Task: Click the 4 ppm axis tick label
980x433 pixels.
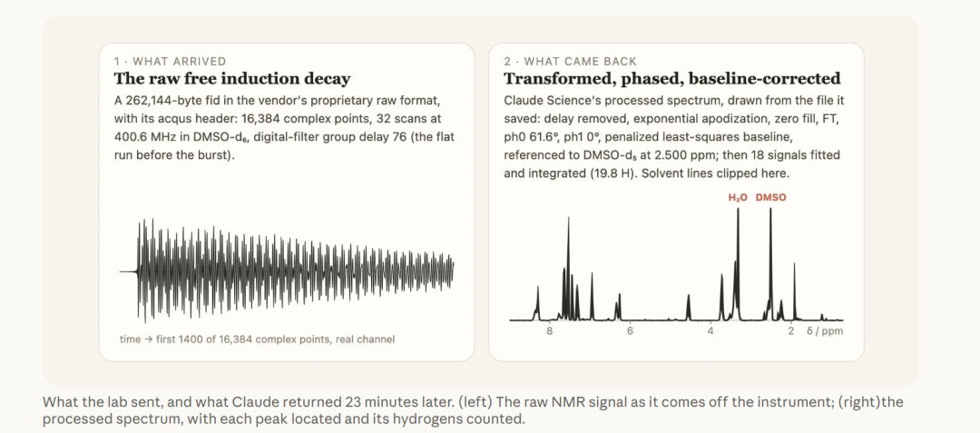Action: [x=710, y=331]
